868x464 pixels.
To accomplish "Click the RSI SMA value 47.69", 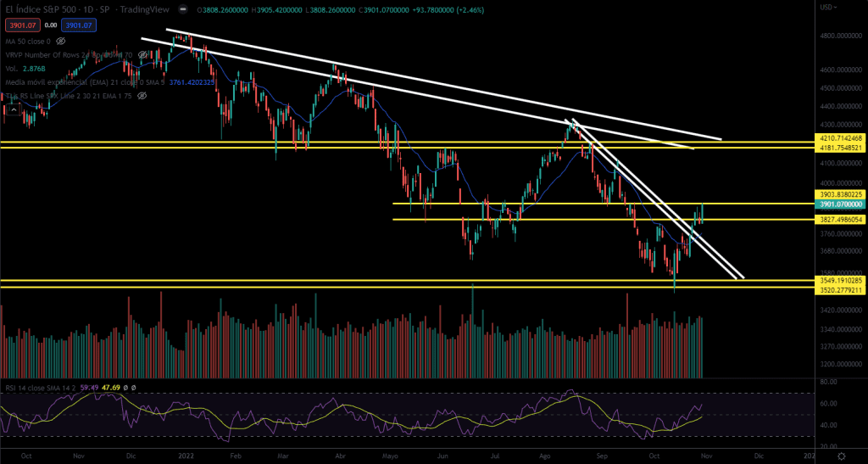I will pyautogui.click(x=111, y=388).
